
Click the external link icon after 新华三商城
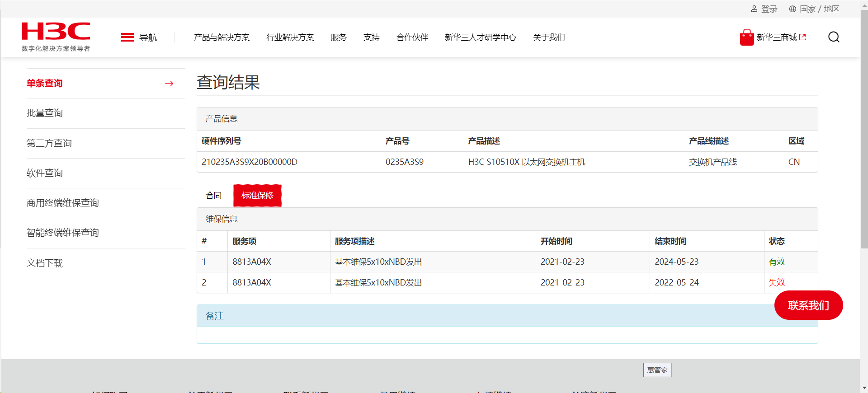tap(802, 37)
